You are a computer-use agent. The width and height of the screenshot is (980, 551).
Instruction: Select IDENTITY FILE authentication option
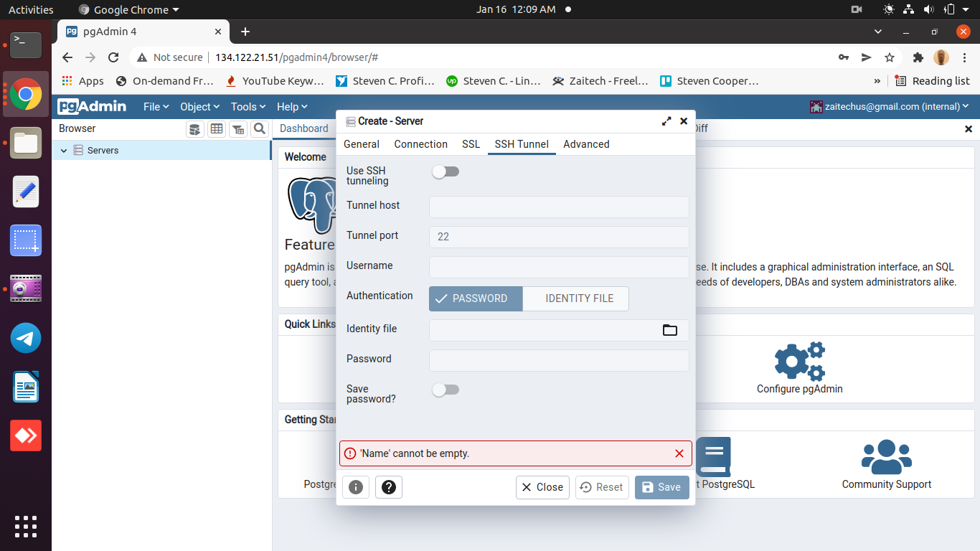576,298
